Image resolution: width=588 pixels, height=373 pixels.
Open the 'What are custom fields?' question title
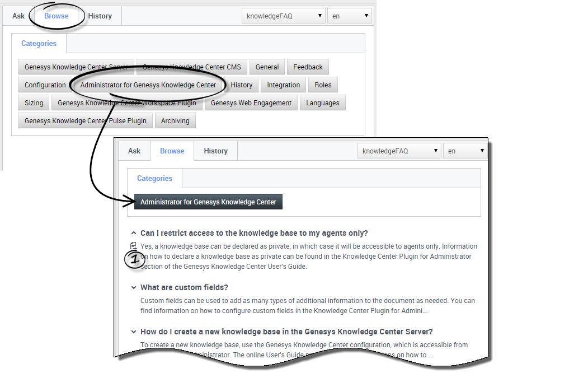pos(184,287)
